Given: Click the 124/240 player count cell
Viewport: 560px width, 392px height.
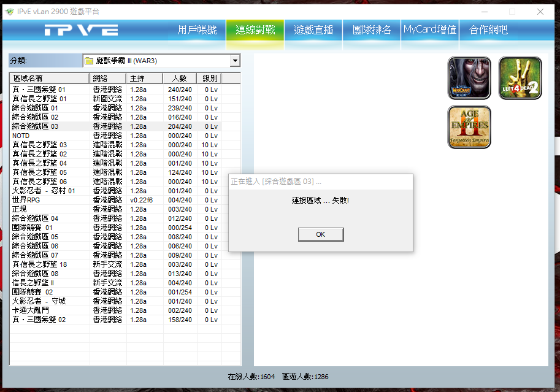Looking at the screenshot, I should (180, 172).
